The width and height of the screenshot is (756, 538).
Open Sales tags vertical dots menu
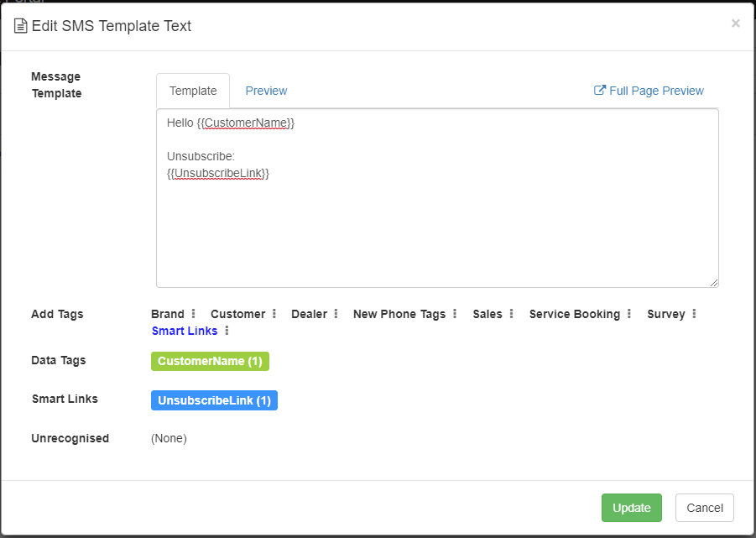click(x=512, y=314)
